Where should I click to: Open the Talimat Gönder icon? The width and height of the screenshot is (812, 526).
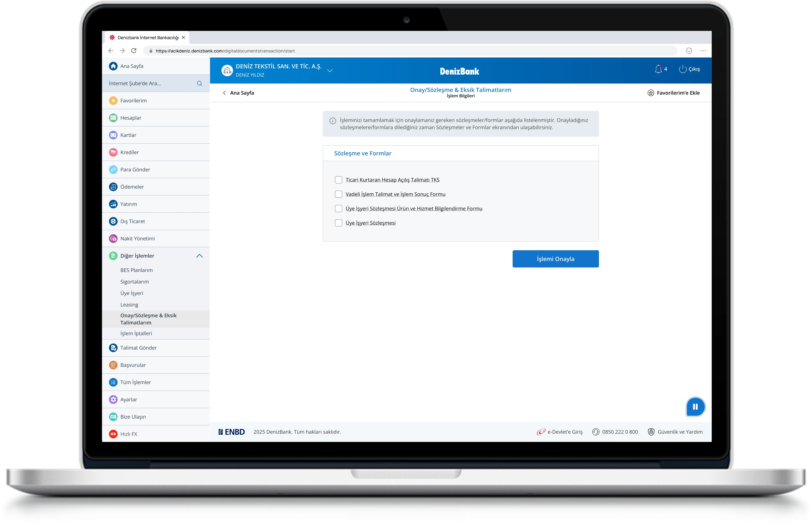point(113,348)
